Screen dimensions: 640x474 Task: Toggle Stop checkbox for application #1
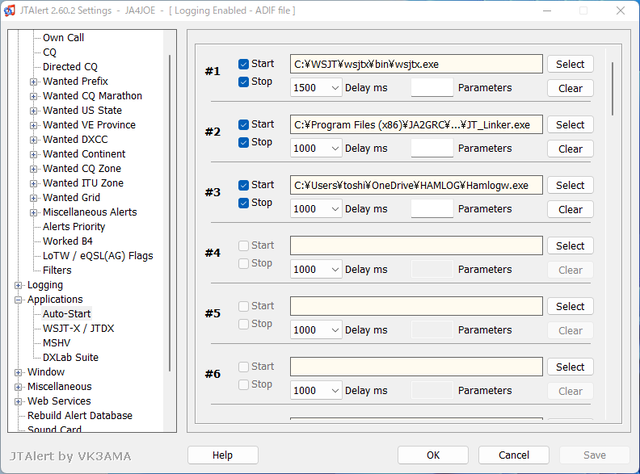tap(244, 82)
